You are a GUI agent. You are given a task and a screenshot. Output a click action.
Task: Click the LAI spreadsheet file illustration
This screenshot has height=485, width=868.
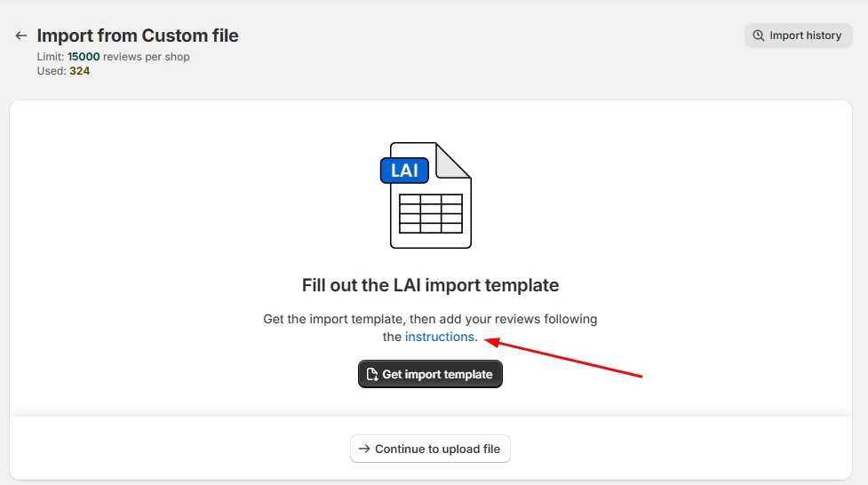426,195
